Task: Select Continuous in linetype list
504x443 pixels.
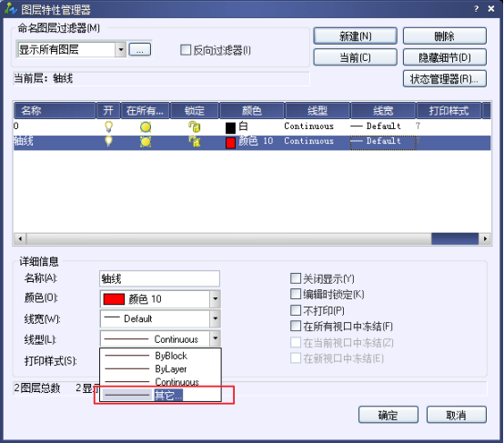Action: click(x=160, y=382)
